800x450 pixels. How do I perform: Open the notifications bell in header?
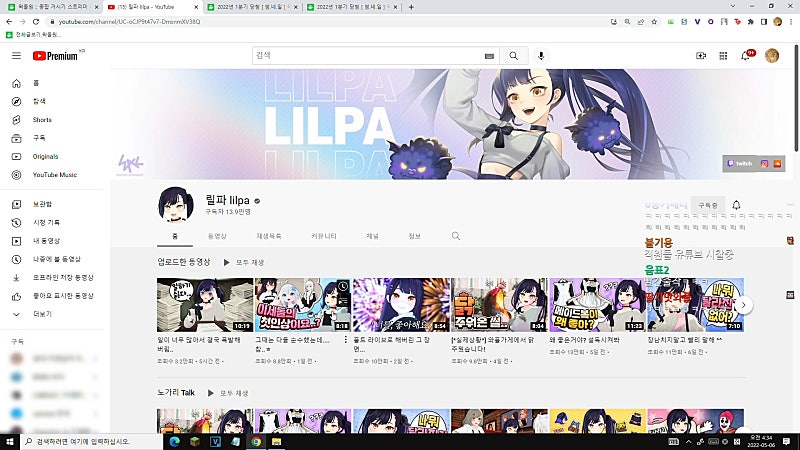click(x=745, y=56)
